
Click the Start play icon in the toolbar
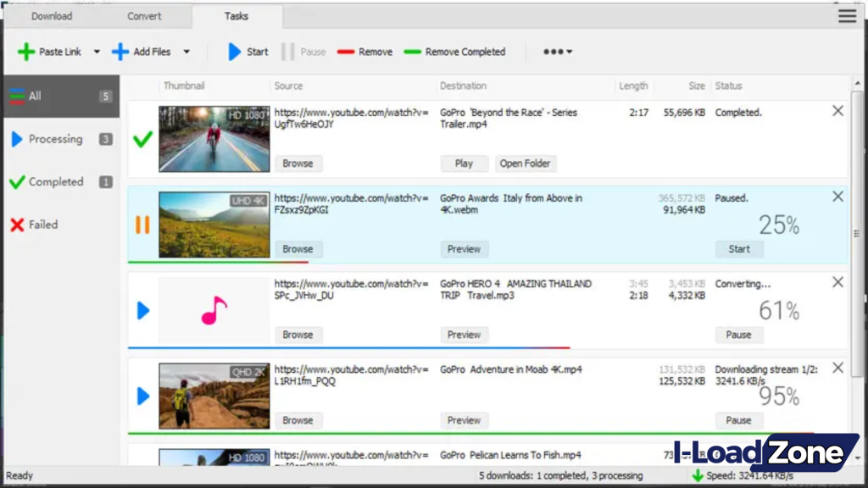(236, 52)
